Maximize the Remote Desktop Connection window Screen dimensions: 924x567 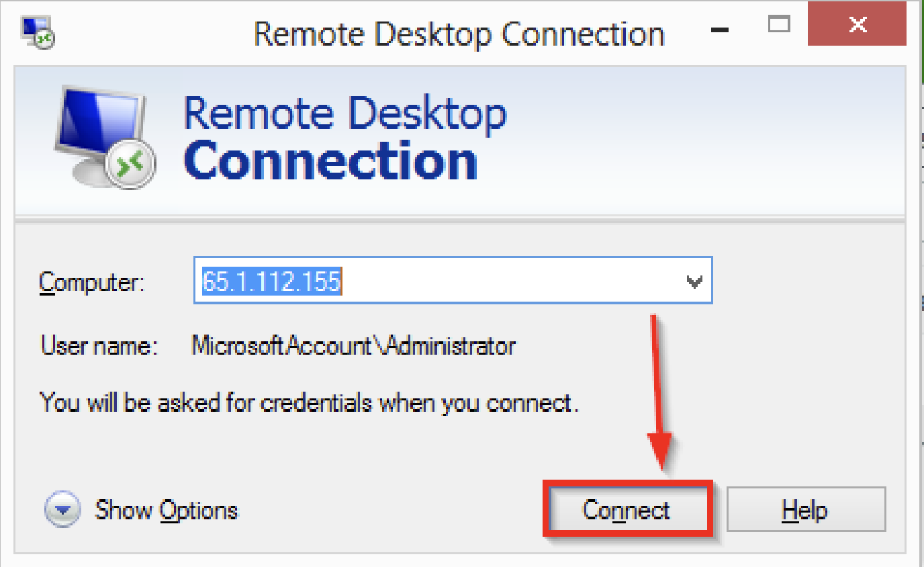click(x=778, y=26)
